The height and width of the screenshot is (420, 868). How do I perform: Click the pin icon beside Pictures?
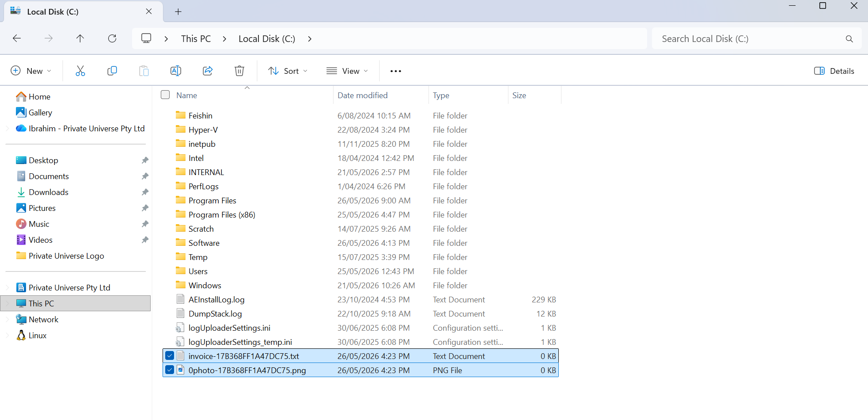point(145,208)
